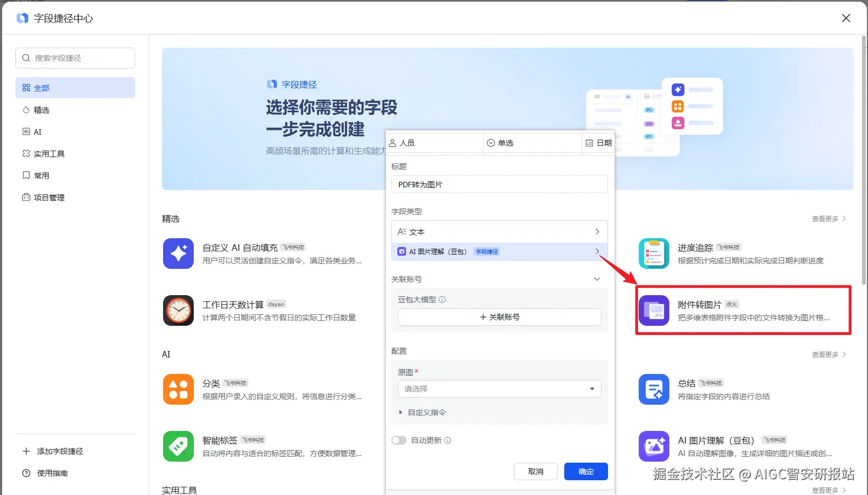Click the 总结 card title
This screenshot has width=868, height=495.
pos(687,383)
